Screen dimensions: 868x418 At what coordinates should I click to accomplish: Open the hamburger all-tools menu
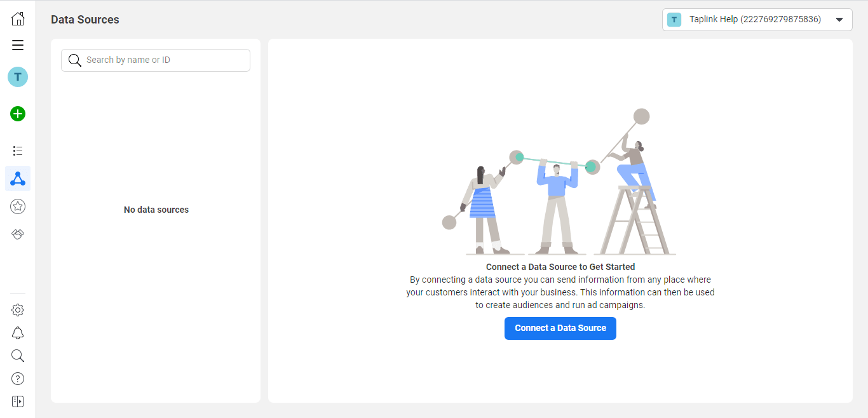click(18, 45)
